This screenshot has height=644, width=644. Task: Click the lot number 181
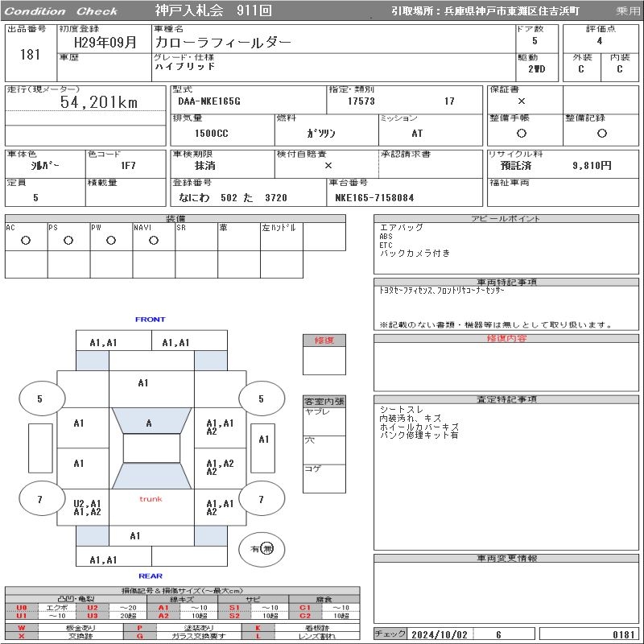click(x=31, y=54)
